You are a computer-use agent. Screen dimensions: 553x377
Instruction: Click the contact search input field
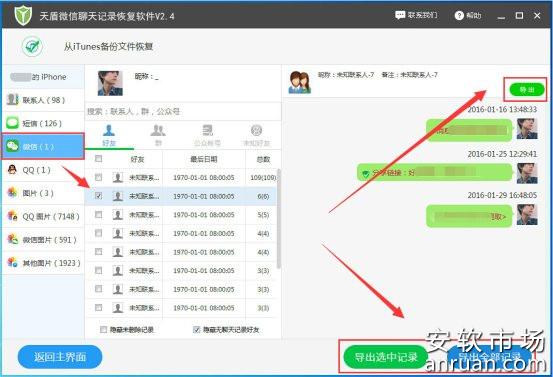[183, 112]
